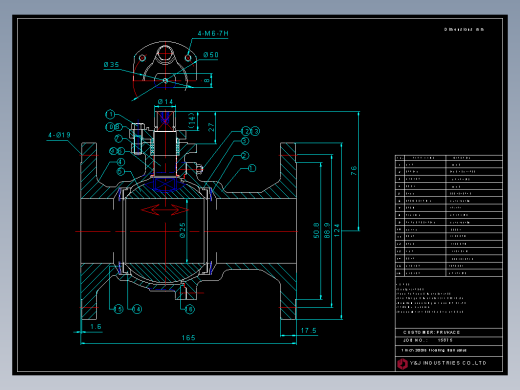Select the Ø35 diameter dimension

pyautogui.click(x=111, y=64)
